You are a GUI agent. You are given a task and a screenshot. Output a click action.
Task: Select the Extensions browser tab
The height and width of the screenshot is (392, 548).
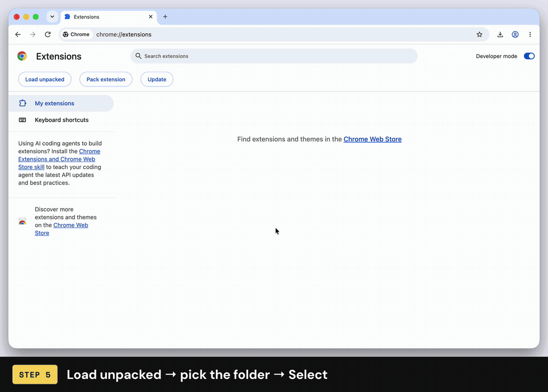click(109, 17)
